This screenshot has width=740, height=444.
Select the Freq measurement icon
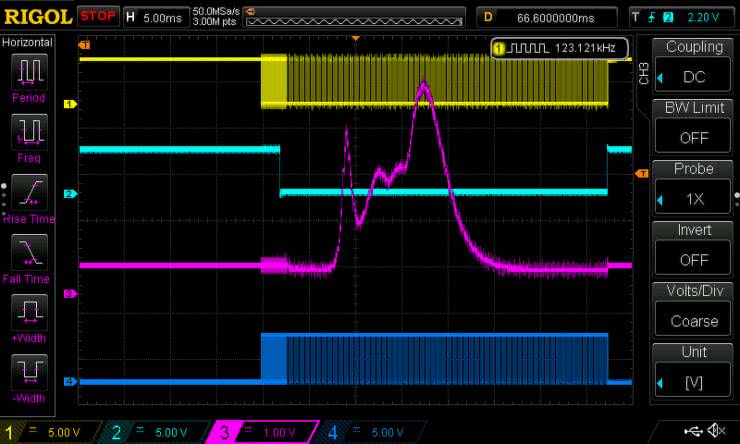click(29, 130)
